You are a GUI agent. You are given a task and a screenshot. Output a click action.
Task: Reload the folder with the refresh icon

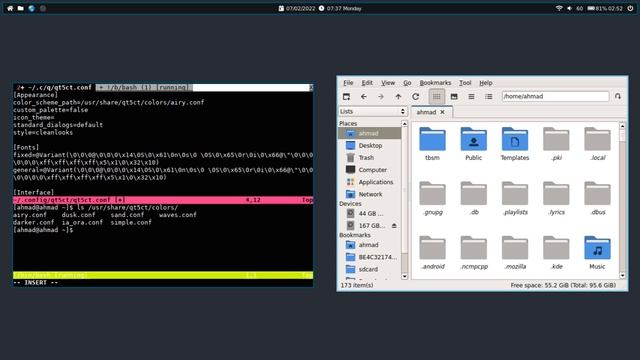(x=416, y=97)
